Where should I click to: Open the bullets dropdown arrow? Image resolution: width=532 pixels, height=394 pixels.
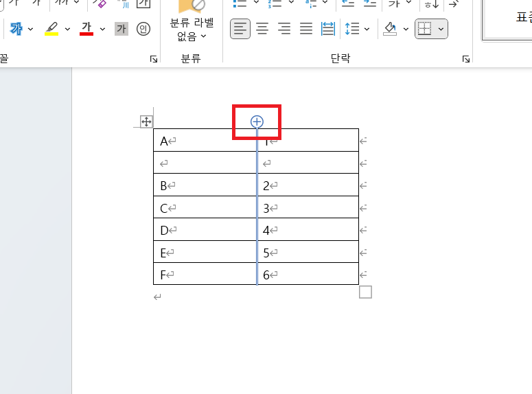(x=257, y=3)
